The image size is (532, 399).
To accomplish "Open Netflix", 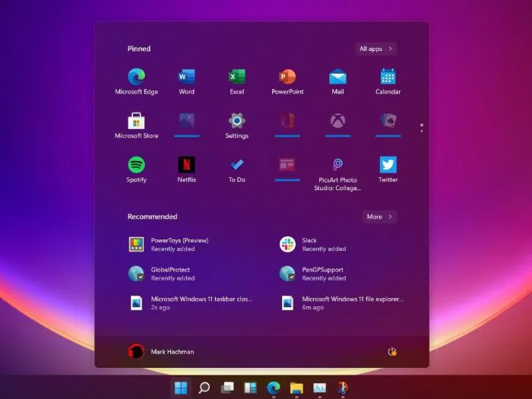I will tap(187, 169).
